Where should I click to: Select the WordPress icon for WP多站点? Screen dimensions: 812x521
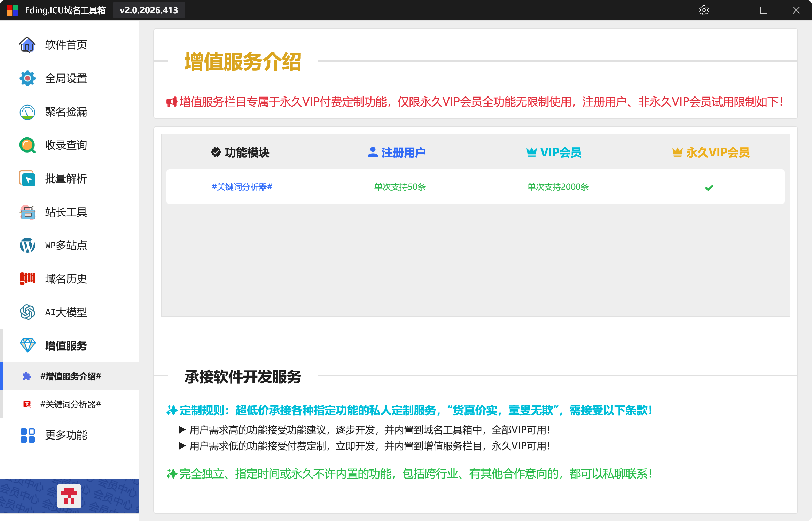27,246
